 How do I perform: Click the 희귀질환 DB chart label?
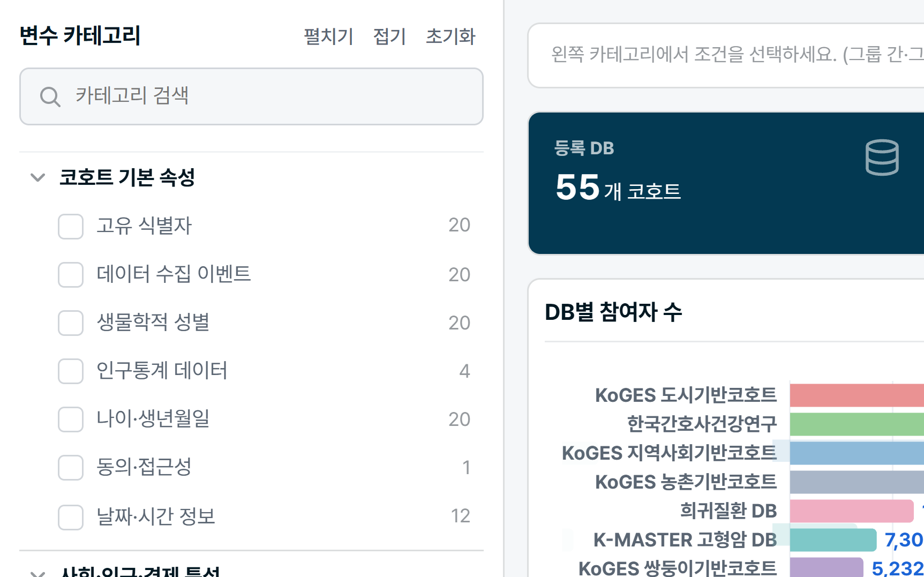tap(728, 511)
